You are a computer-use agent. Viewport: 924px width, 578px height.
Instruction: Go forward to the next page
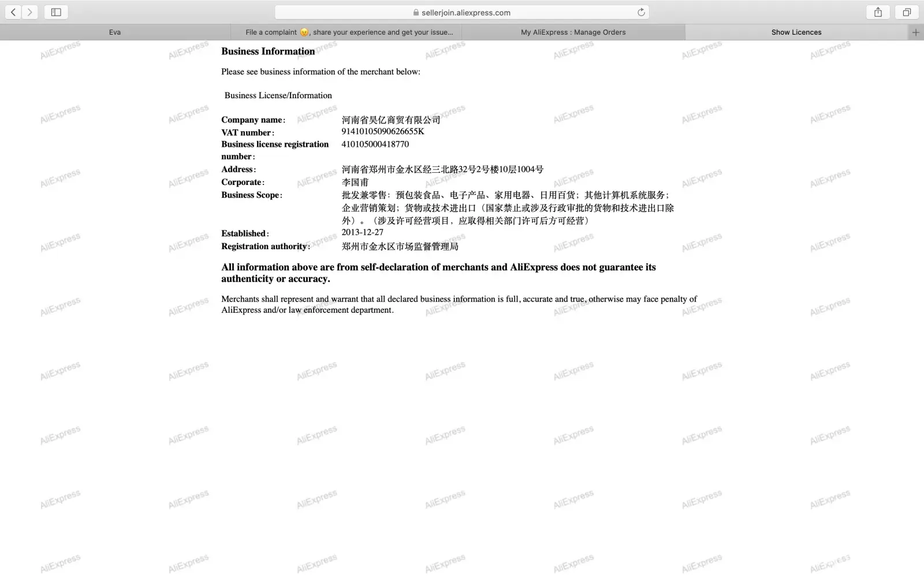pyautogui.click(x=30, y=12)
